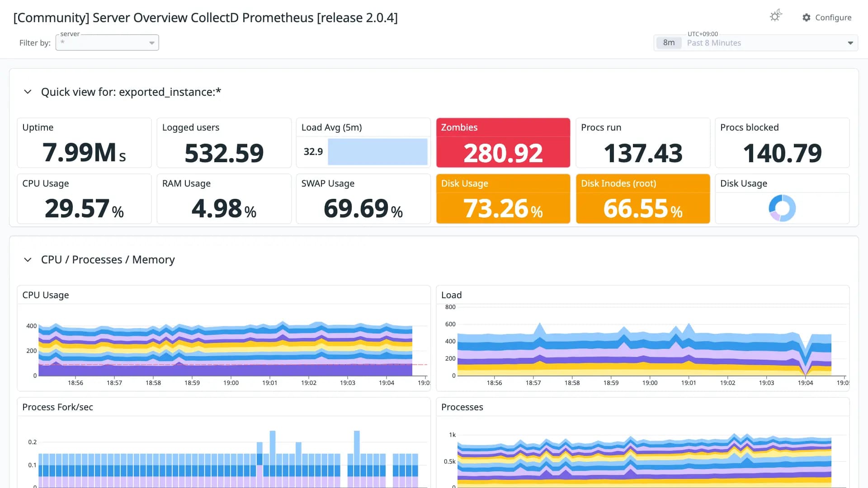
Task: Open the Configure settings
Action: tap(827, 17)
